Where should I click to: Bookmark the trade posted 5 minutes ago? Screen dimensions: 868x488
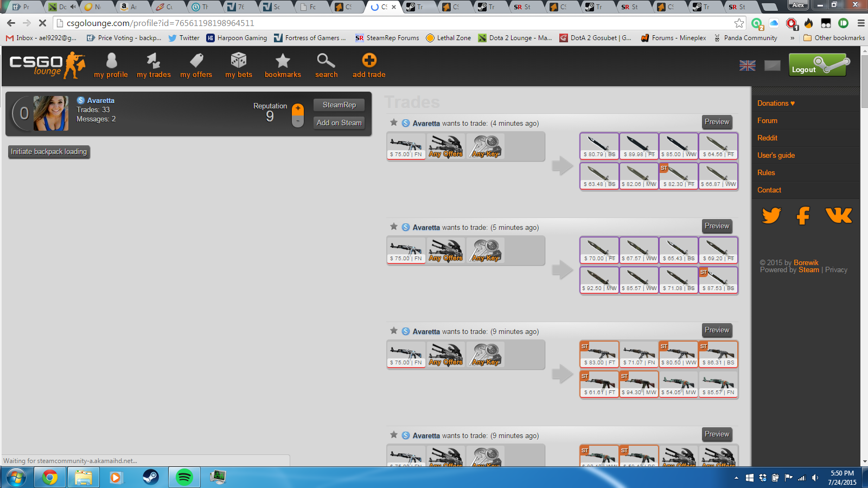(394, 227)
